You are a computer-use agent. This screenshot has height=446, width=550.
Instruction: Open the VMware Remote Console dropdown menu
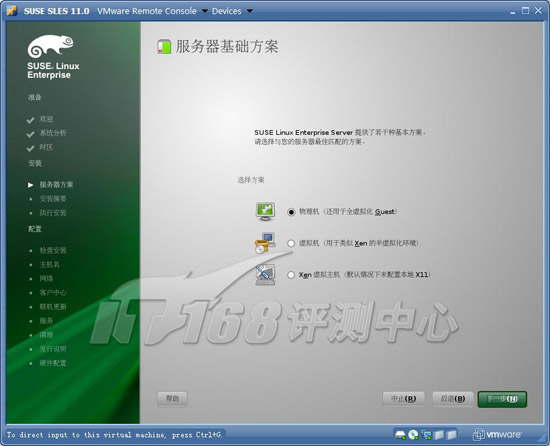pos(152,11)
